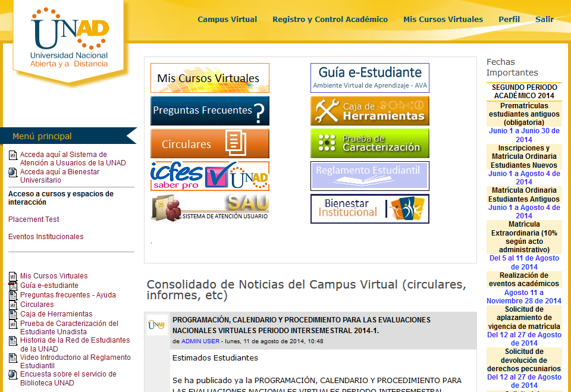Open the Guía e-Estudiante banner
Screen dimensions: 571x392
369,78
